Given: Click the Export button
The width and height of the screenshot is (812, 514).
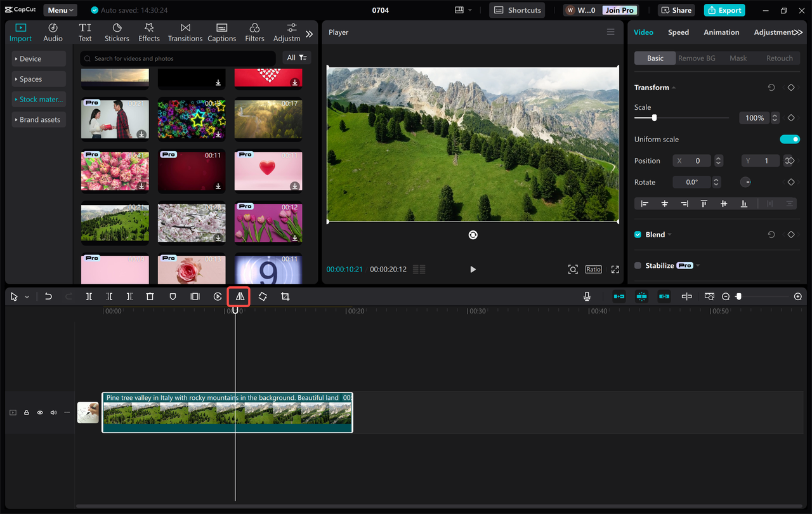Looking at the screenshot, I should (x=724, y=10).
